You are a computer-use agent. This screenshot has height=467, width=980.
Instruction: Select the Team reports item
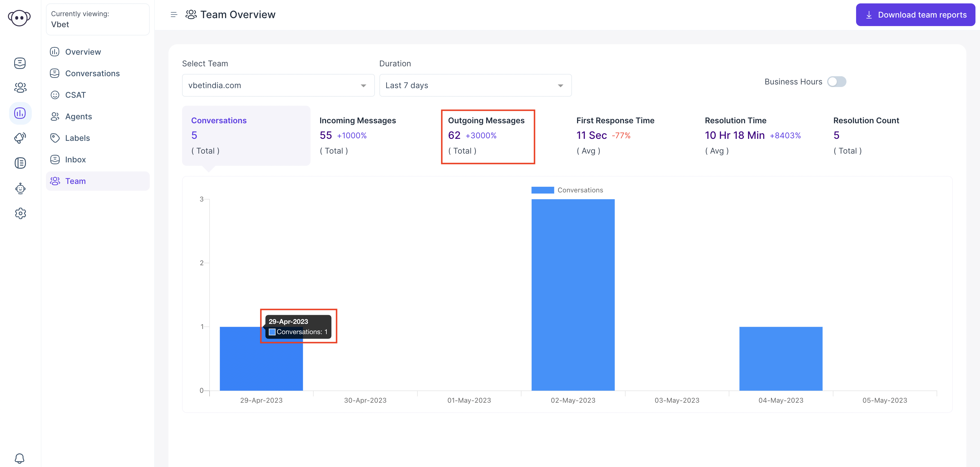(98, 181)
